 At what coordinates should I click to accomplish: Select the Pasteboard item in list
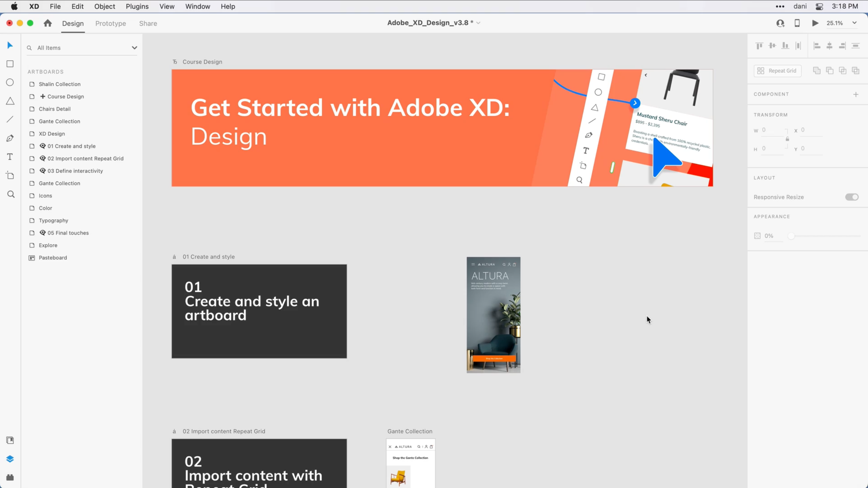pyautogui.click(x=53, y=258)
